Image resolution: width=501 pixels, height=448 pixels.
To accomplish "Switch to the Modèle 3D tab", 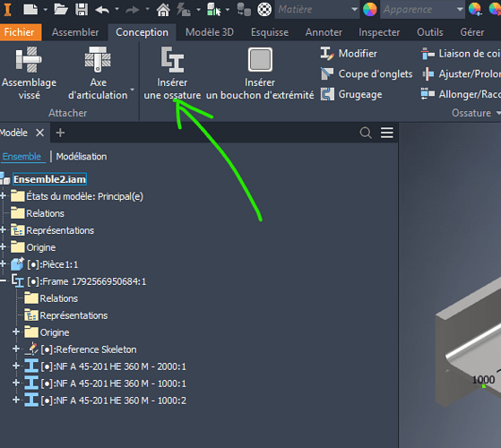I will pos(210,32).
